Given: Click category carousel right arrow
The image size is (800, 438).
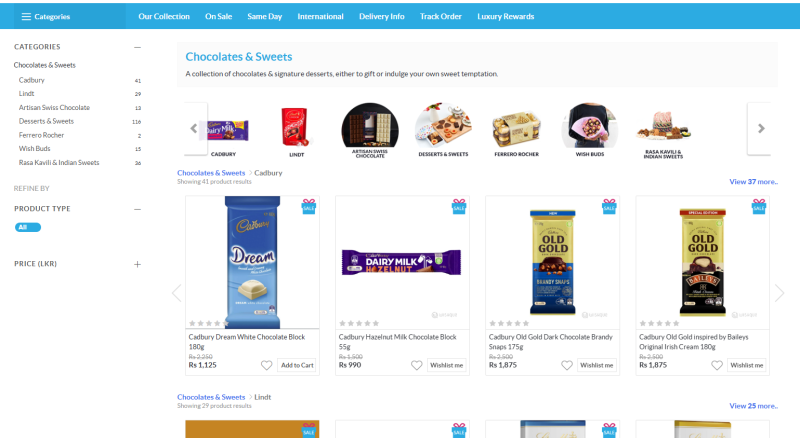Looking at the screenshot, I should tap(761, 128).
